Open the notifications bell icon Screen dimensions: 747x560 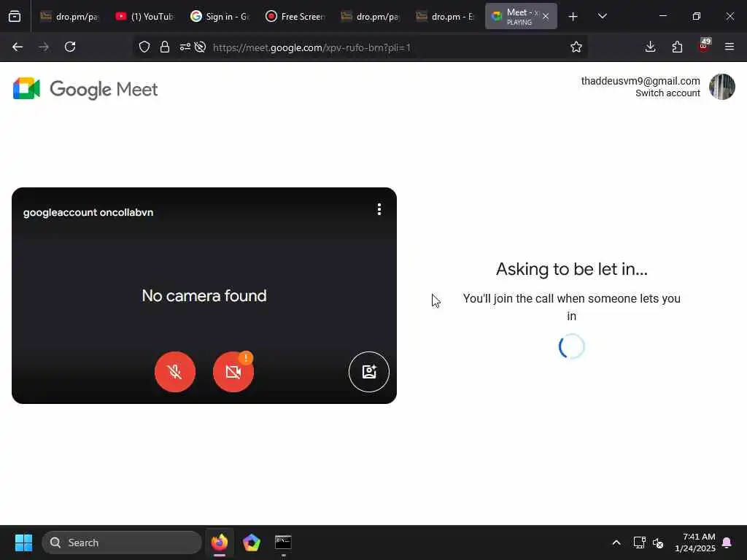[x=727, y=542]
